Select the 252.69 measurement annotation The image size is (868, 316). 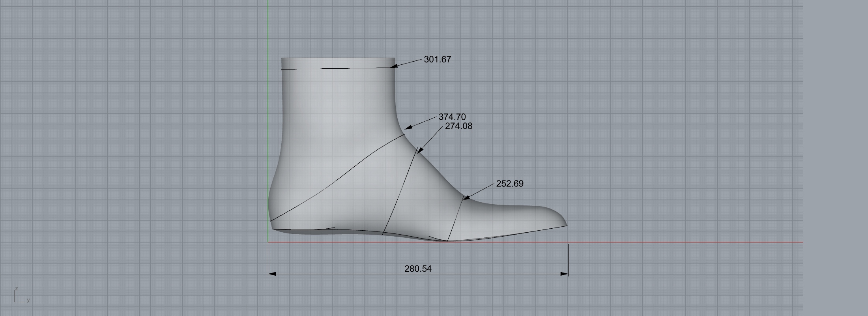pyautogui.click(x=510, y=184)
